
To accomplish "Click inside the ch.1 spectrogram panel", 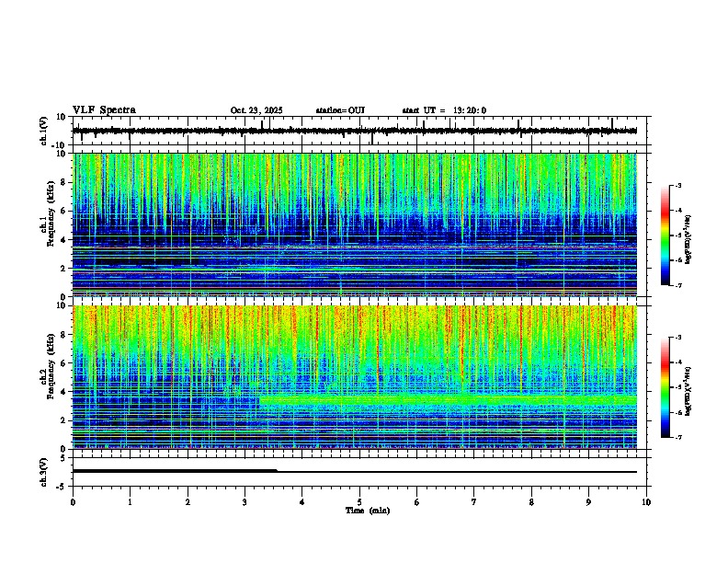I will [x=355, y=224].
